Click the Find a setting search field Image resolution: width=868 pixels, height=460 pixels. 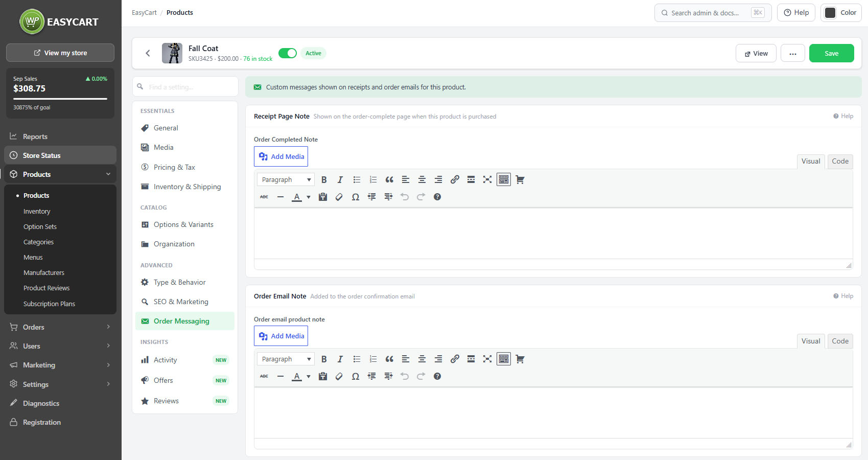pos(185,87)
